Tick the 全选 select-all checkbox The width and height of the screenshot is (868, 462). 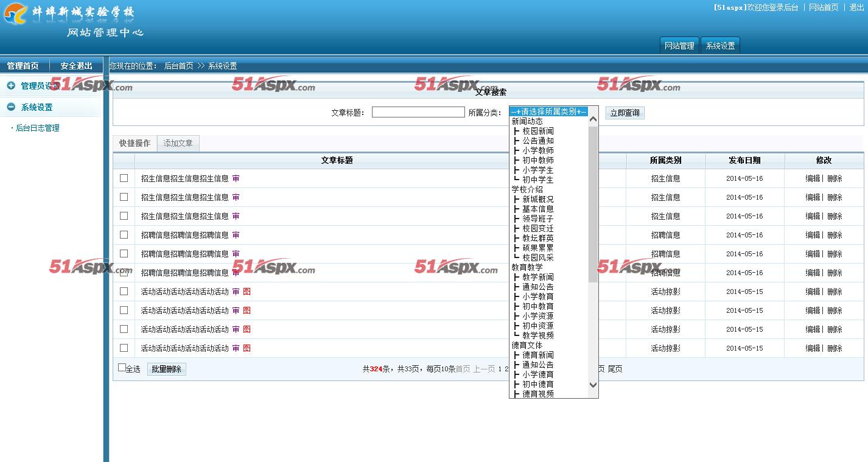(122, 368)
